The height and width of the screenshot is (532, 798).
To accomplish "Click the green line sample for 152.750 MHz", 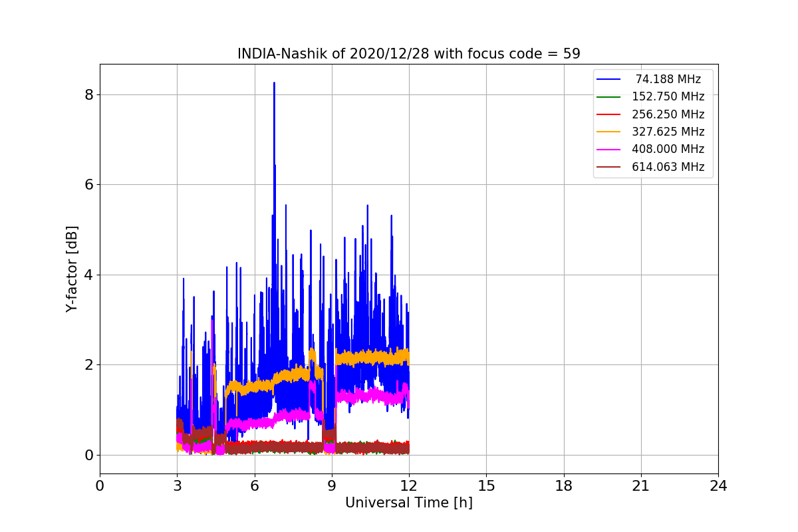I will point(609,96).
